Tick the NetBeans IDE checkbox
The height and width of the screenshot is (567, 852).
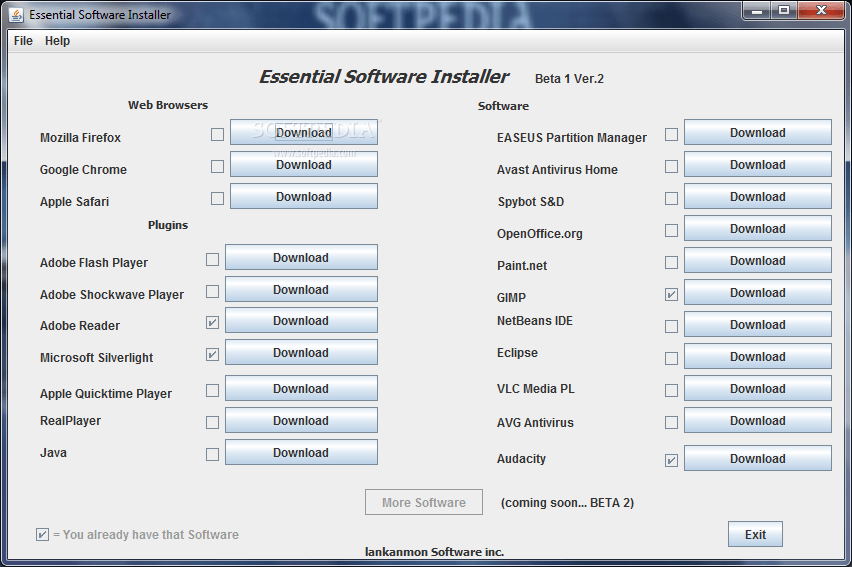[672, 326]
